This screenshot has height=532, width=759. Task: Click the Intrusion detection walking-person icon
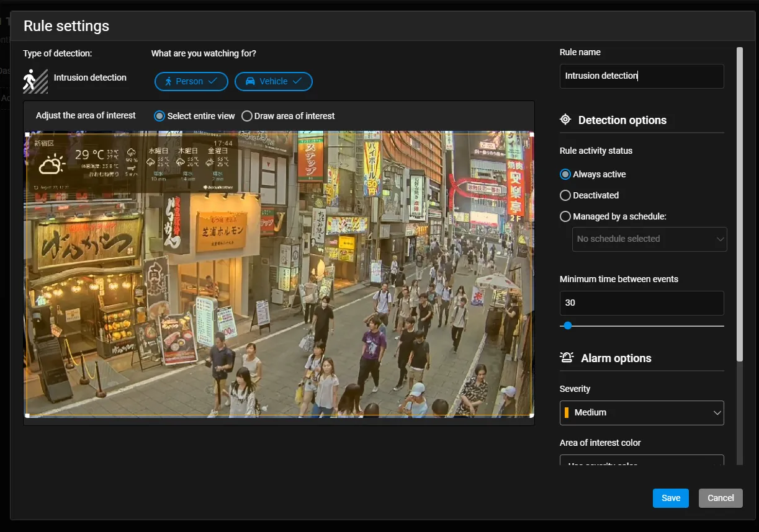point(35,80)
